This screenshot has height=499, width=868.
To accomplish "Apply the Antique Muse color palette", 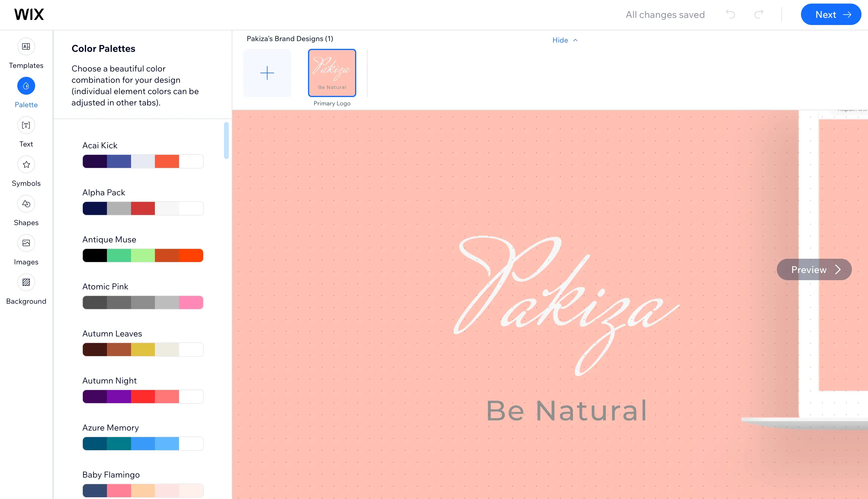I will coord(143,256).
